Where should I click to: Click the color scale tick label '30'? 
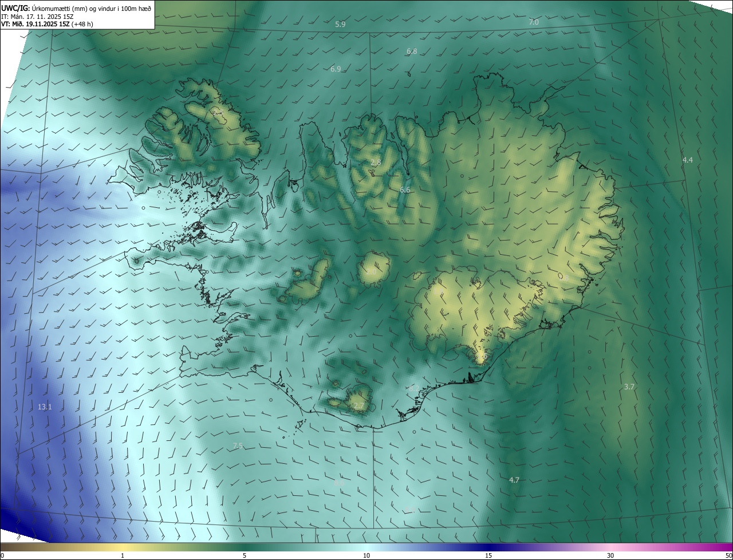click(610, 555)
